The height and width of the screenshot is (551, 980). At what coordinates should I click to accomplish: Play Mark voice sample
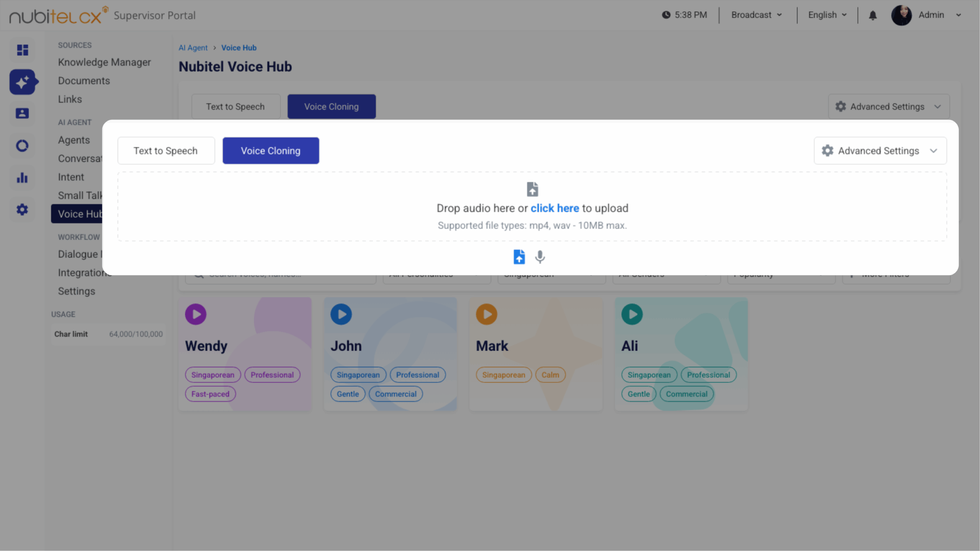[x=487, y=314]
